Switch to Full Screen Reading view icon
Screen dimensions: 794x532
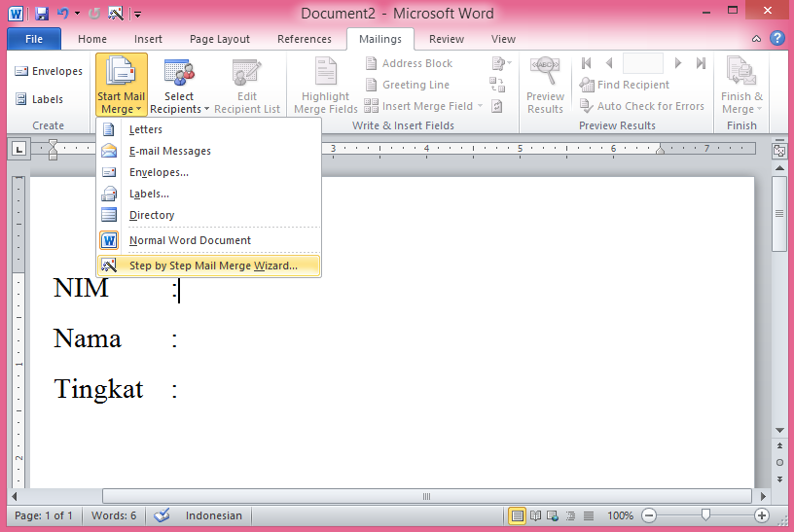pos(535,515)
